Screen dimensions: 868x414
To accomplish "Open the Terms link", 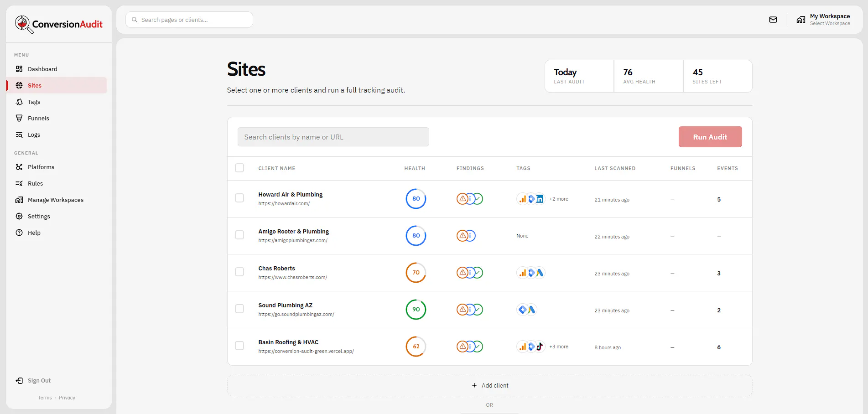I will click(x=45, y=398).
